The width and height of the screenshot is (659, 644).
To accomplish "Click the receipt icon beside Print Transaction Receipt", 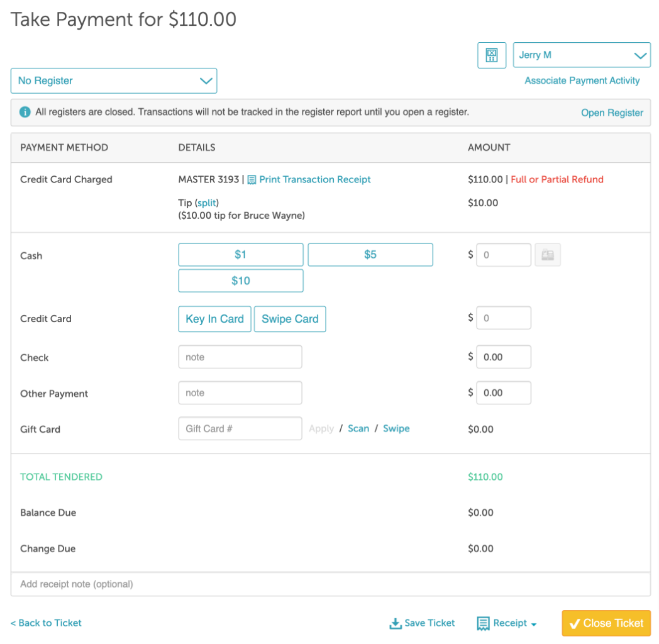I will point(252,180).
